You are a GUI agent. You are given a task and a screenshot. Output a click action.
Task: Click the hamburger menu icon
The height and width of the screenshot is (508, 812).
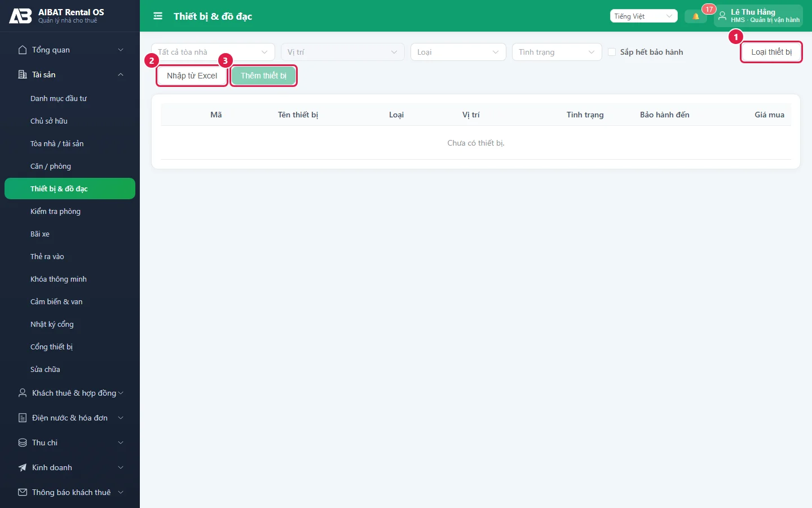pos(158,16)
